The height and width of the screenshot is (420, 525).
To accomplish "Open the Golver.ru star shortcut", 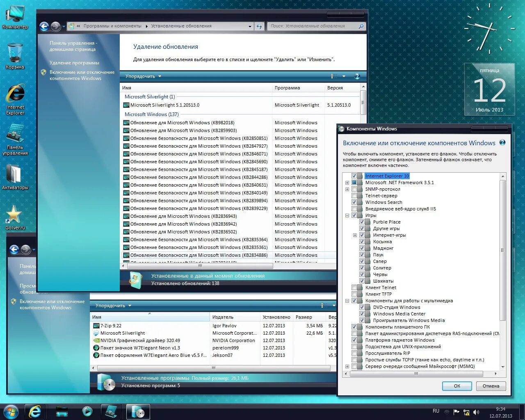I will coord(15,218).
